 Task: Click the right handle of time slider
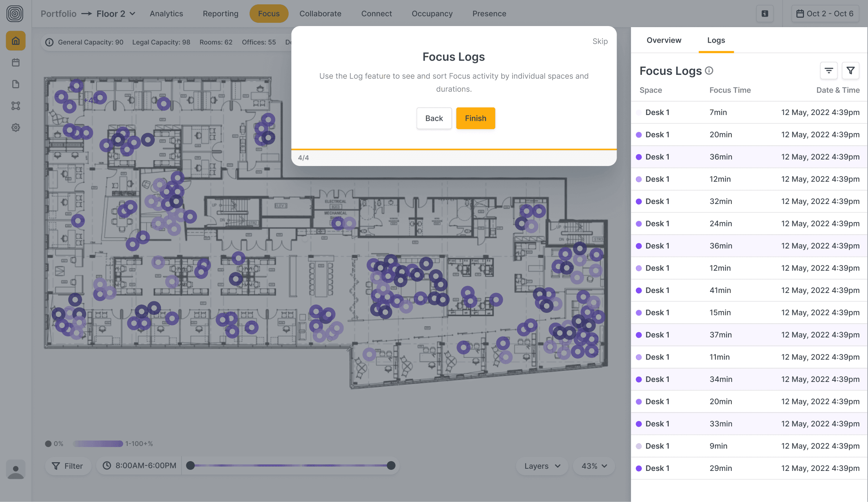pos(391,465)
